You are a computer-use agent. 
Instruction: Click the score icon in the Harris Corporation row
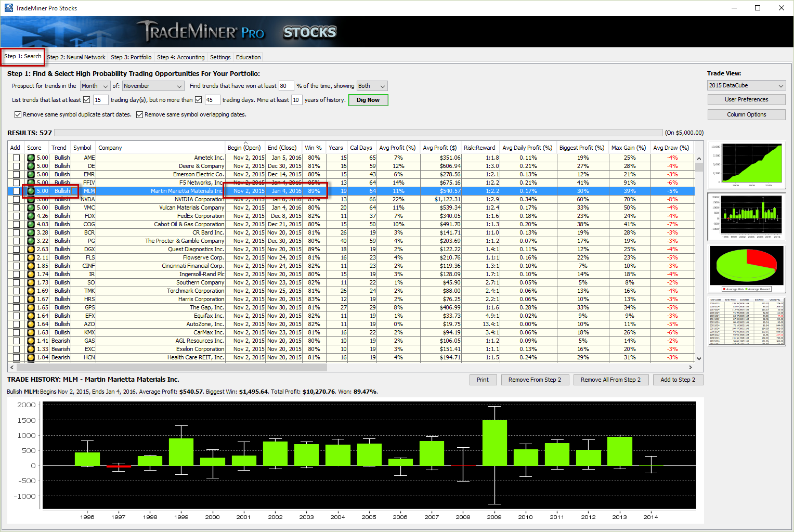tap(31, 299)
